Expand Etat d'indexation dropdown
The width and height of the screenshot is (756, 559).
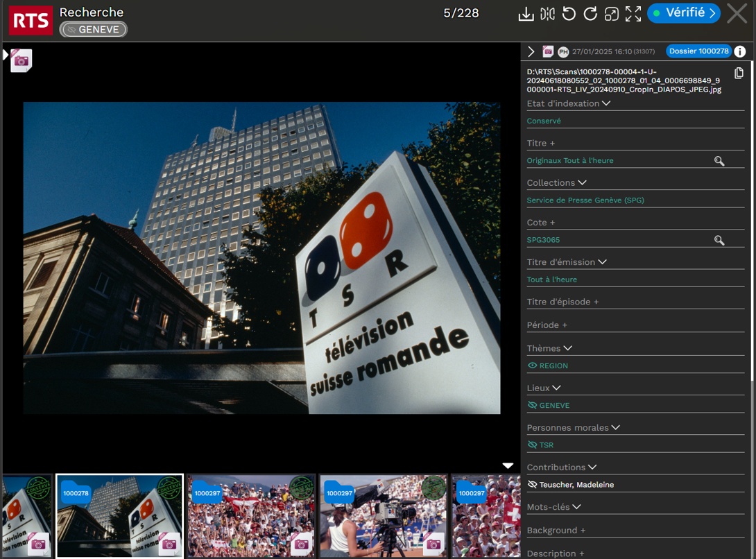pyautogui.click(x=606, y=103)
